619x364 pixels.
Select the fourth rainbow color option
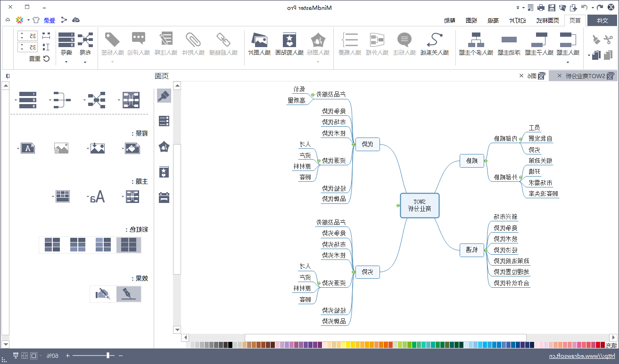coord(52,245)
